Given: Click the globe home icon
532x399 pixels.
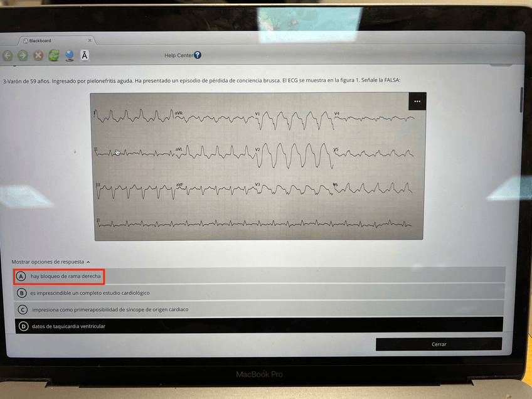Looking at the screenshot, I should point(69,55).
